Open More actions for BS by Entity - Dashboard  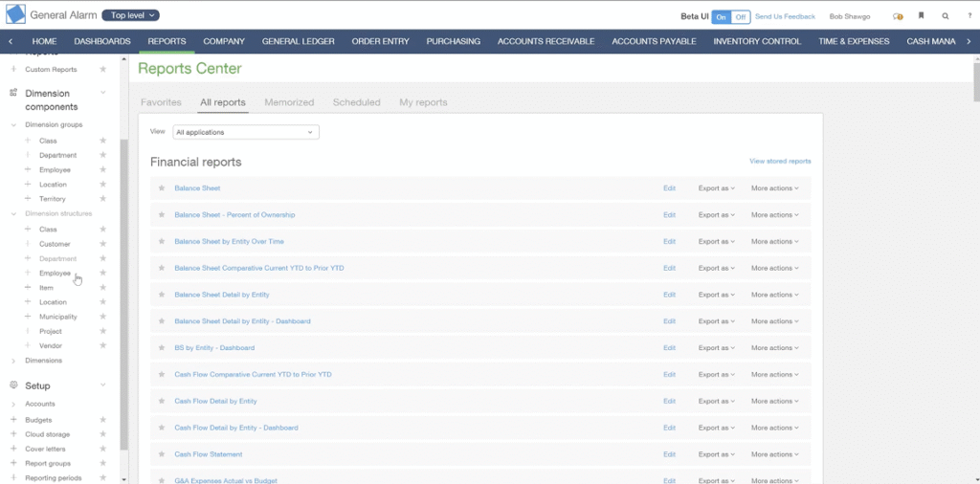(x=775, y=348)
